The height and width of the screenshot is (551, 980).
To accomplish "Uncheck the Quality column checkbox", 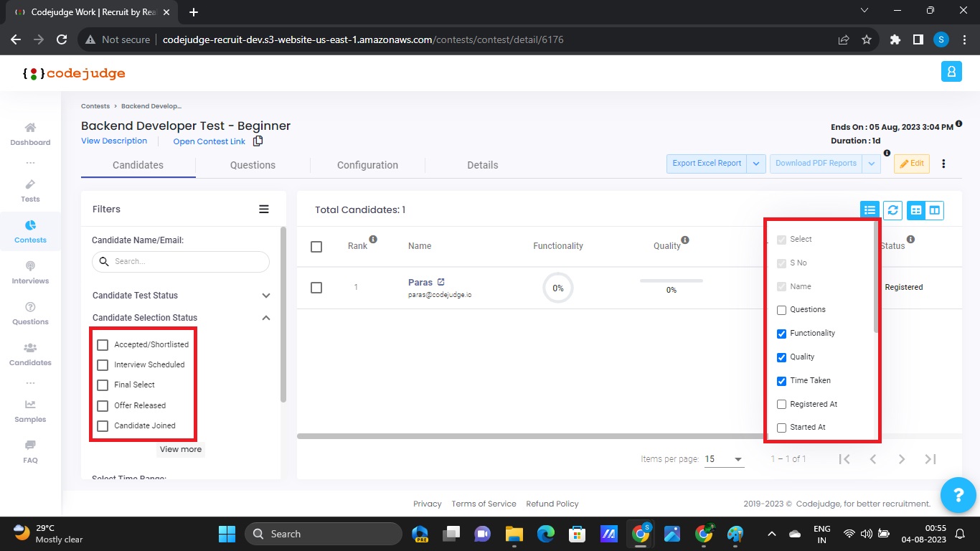I will [x=782, y=357].
